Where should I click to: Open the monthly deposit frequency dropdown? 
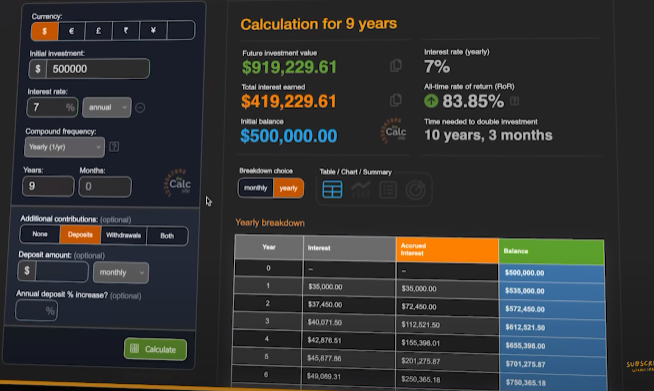pos(121,272)
